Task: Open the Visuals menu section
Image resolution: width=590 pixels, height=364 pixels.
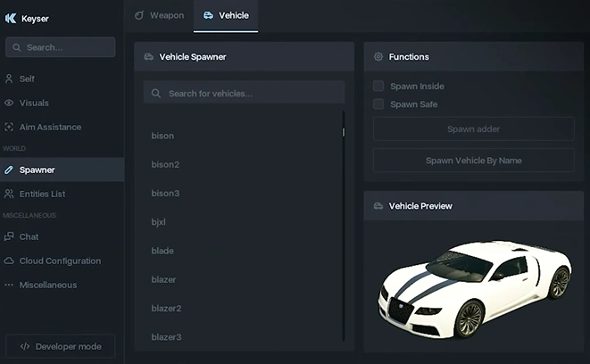Action: (62, 103)
